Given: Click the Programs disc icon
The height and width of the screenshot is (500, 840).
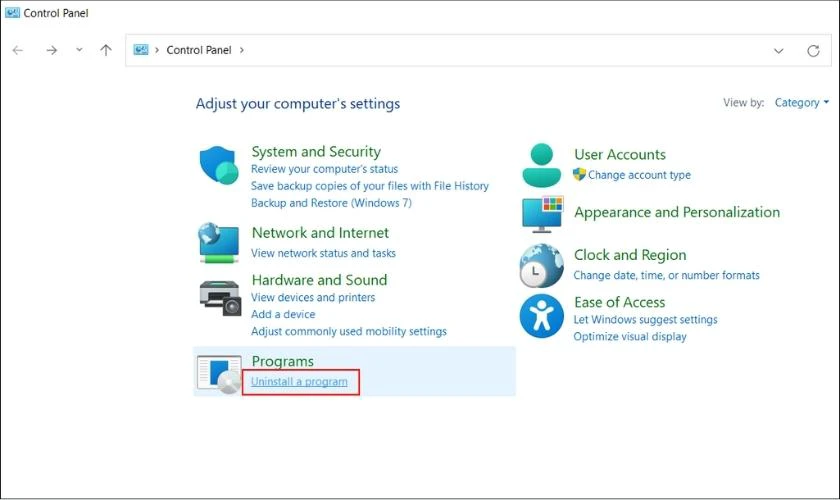Looking at the screenshot, I should pos(219,374).
